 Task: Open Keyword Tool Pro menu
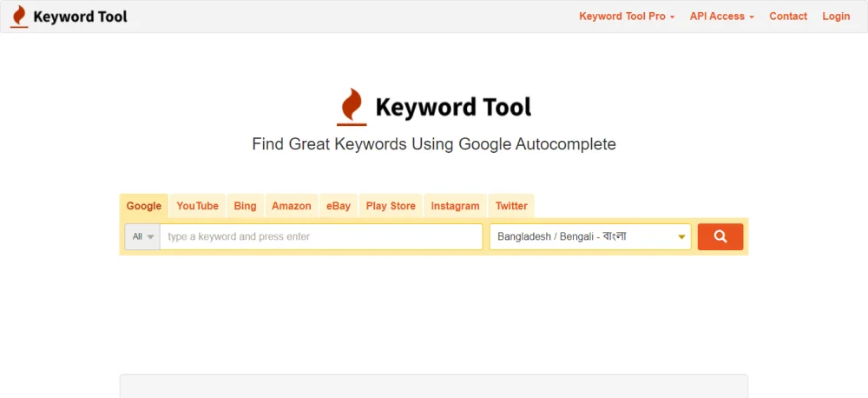[x=627, y=17]
